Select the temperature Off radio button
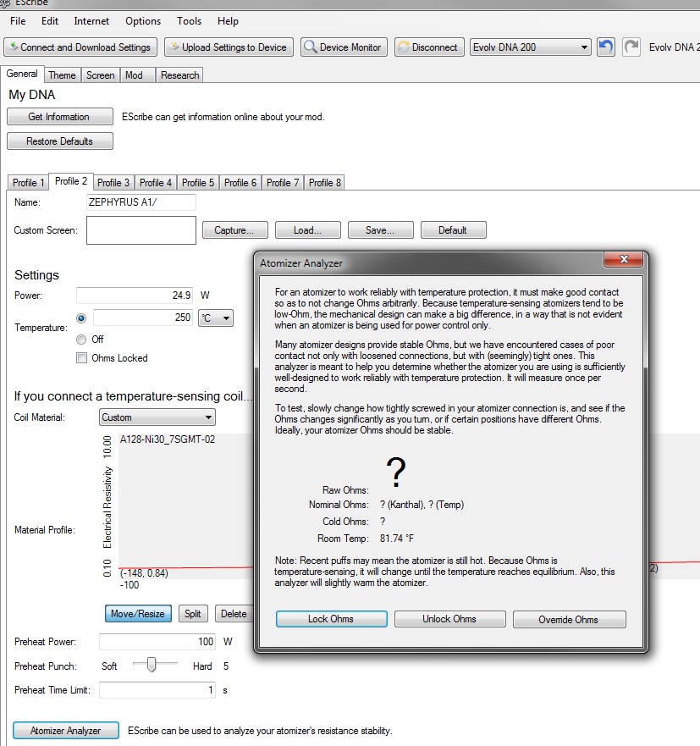Image resolution: width=700 pixels, height=746 pixels. [81, 339]
